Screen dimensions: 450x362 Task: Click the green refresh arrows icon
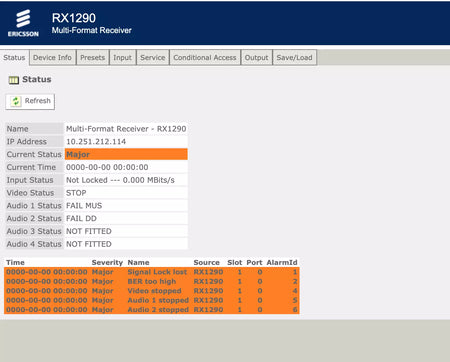[x=16, y=101]
